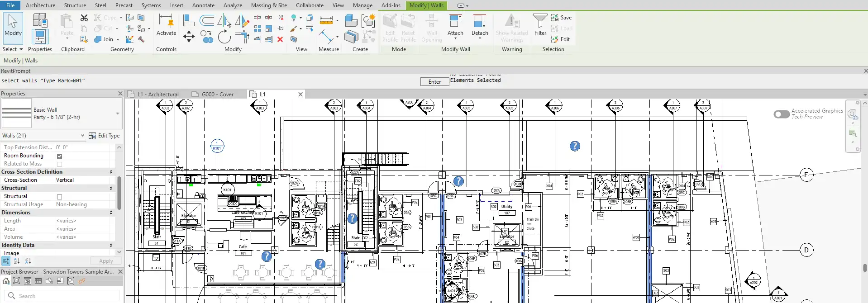Toggle the Accelerated Graphics Tech Preview switch
868x303 pixels.
click(782, 114)
